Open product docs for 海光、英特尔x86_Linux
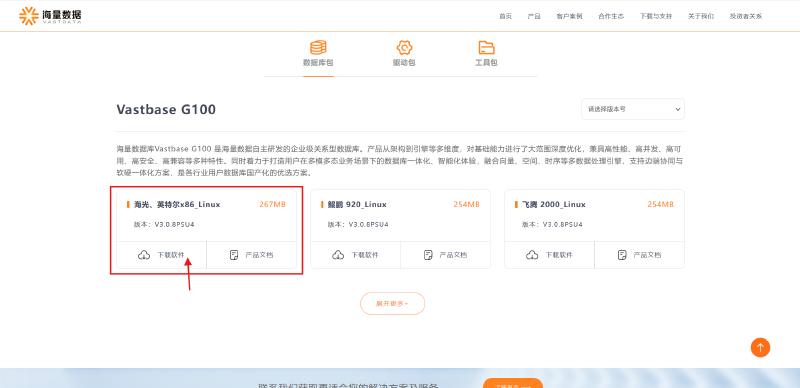 pos(252,255)
